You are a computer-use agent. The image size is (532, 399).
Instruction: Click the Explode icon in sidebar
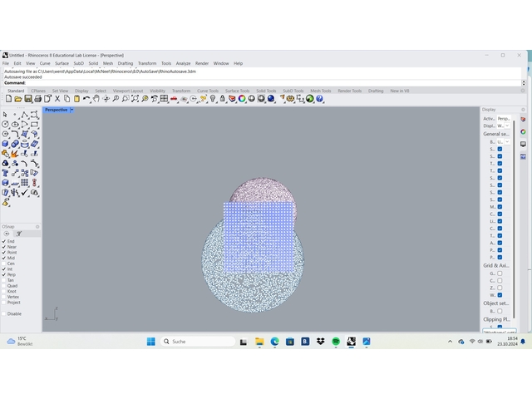pos(15,154)
